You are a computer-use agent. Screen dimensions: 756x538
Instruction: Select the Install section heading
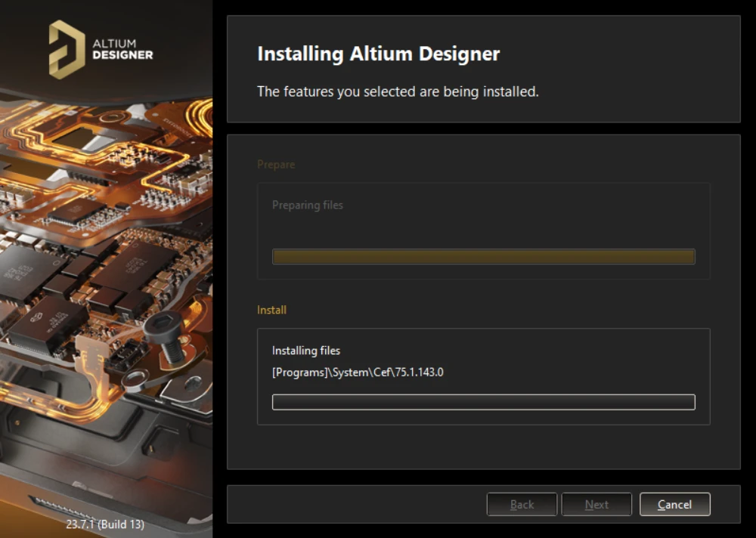(271, 310)
